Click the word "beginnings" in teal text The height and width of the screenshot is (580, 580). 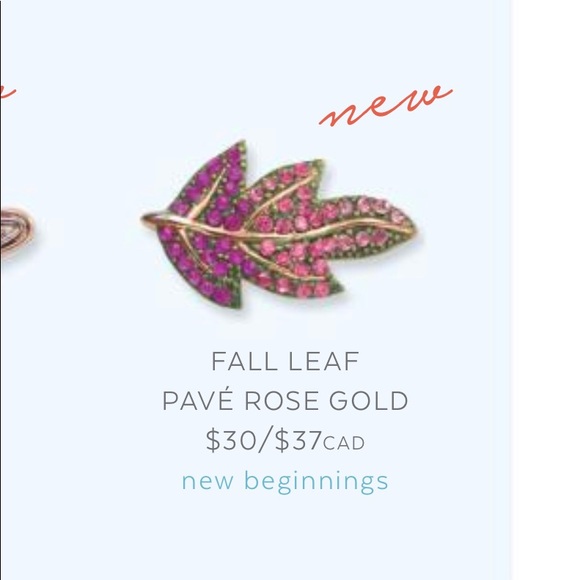point(316,482)
